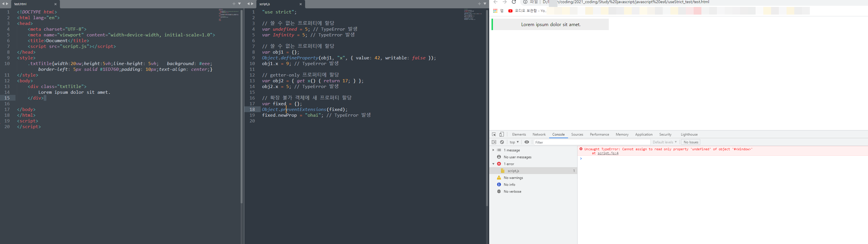
Task: Click the script.js minimap preview
Action: (474, 15)
